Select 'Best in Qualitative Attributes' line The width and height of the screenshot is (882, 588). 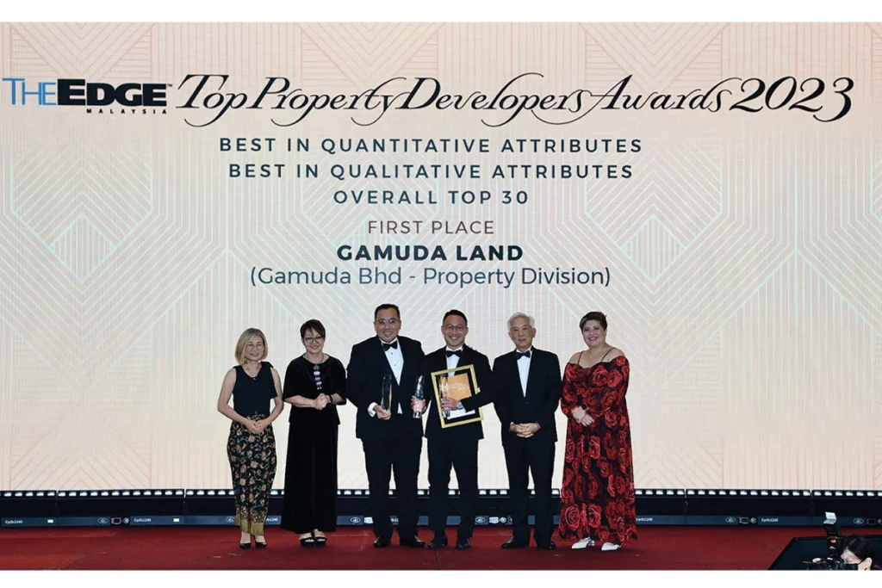[430, 171]
